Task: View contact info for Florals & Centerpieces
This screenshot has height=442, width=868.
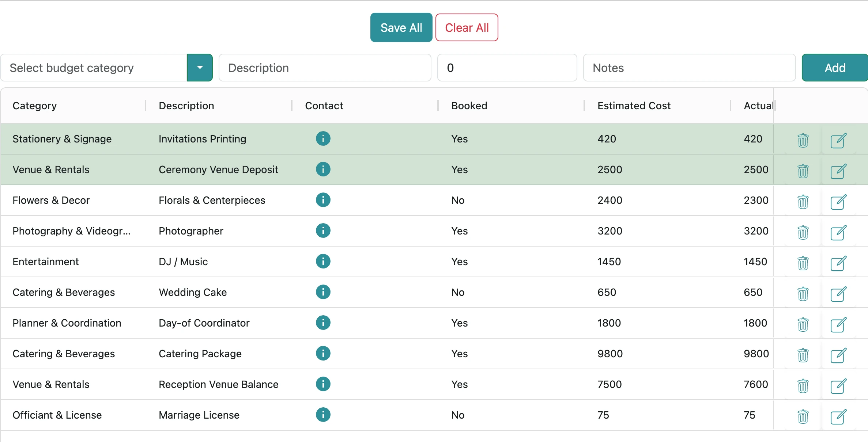Action: click(x=323, y=200)
